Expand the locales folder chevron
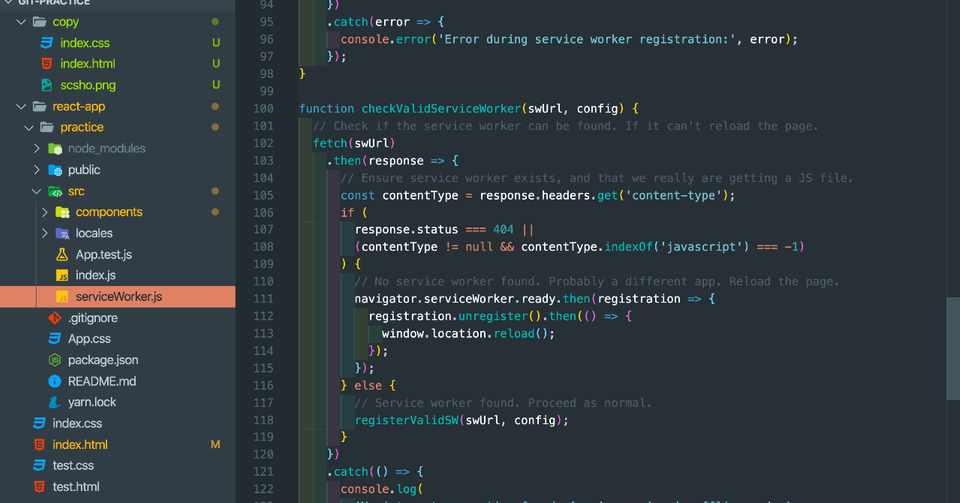 [x=45, y=233]
